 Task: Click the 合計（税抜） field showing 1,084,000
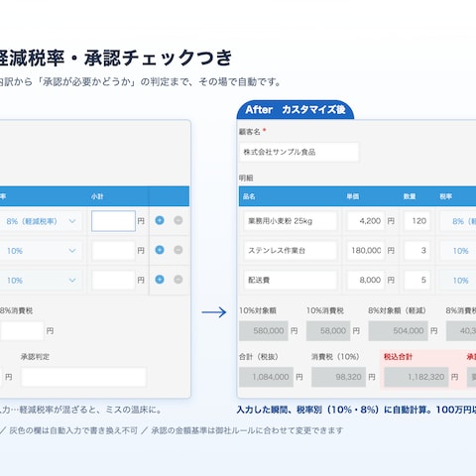(266, 377)
